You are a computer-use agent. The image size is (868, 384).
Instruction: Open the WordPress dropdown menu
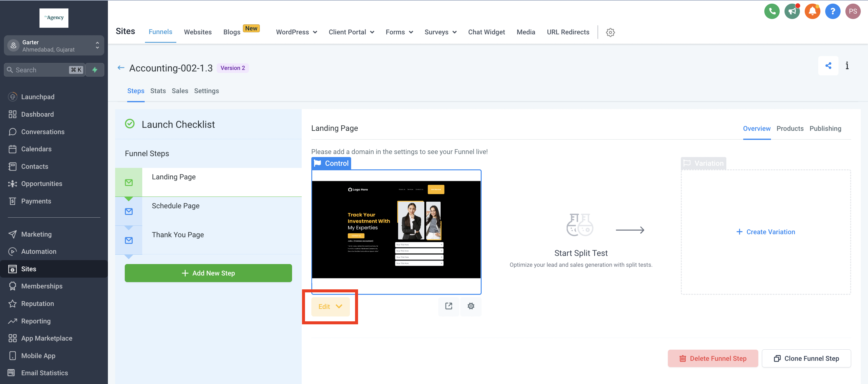296,32
